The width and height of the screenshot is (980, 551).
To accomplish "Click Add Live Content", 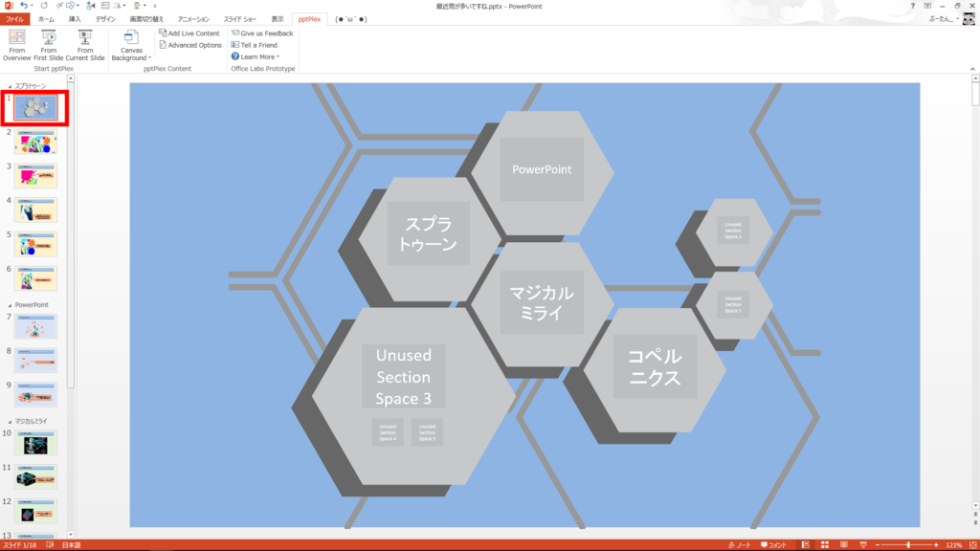I will point(189,33).
